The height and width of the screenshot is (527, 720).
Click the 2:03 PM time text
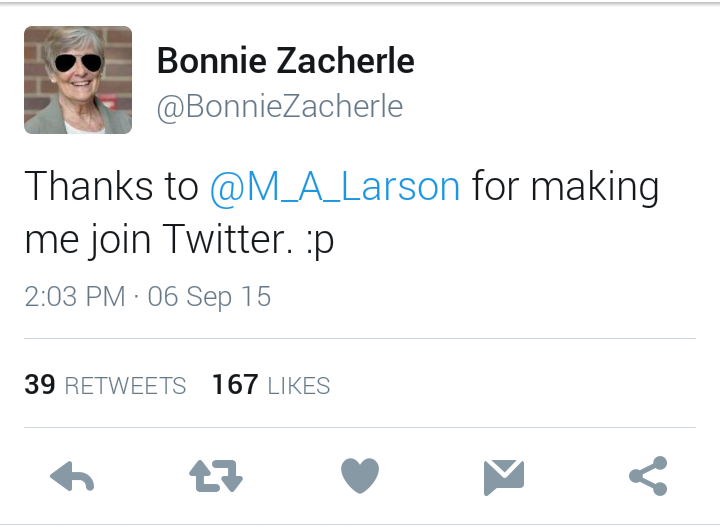point(74,297)
